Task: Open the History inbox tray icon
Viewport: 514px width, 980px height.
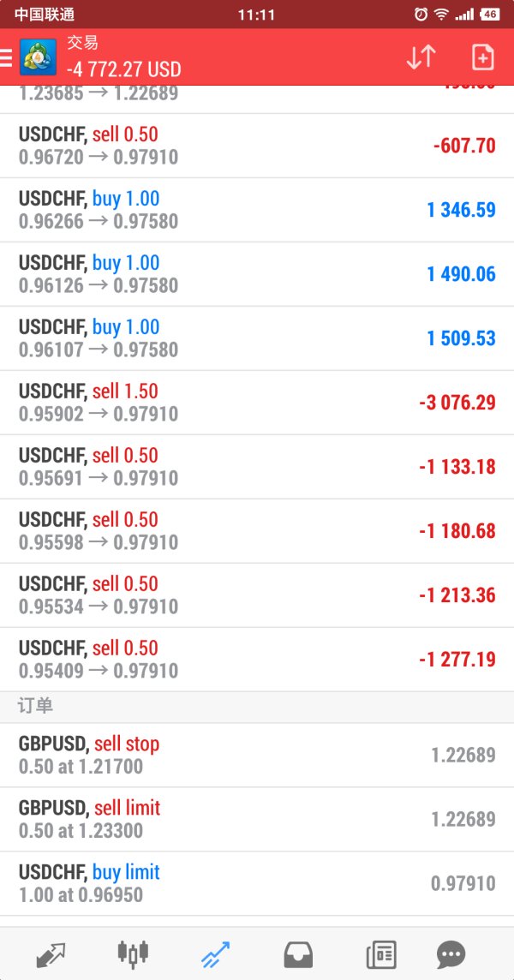Action: coord(298,955)
